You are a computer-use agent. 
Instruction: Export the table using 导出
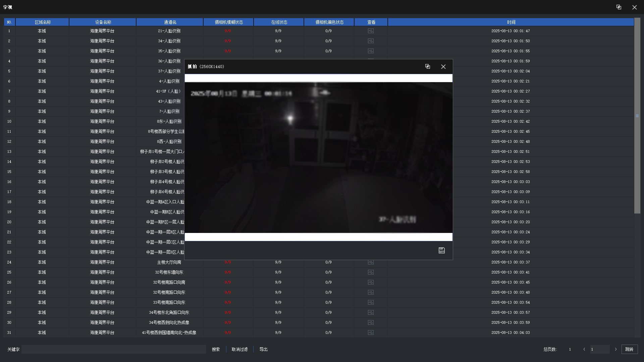(263, 349)
